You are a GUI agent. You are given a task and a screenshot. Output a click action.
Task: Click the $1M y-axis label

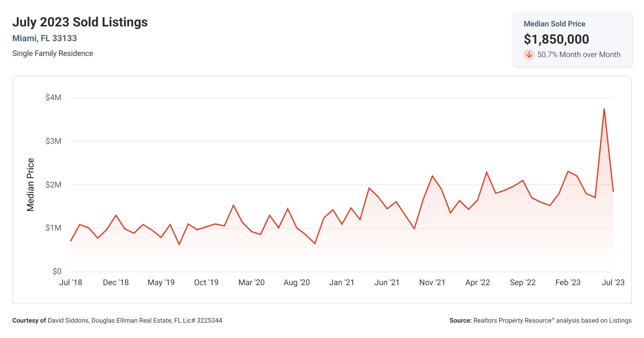pos(53,228)
